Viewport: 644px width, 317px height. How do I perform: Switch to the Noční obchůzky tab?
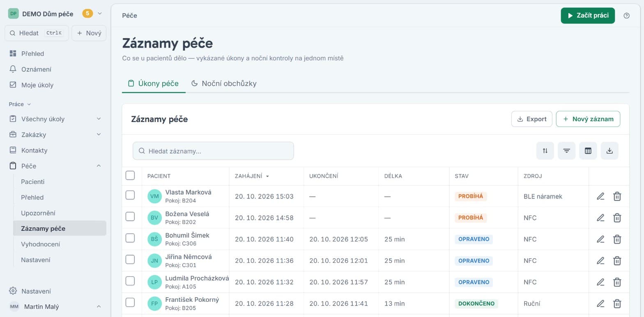point(224,84)
